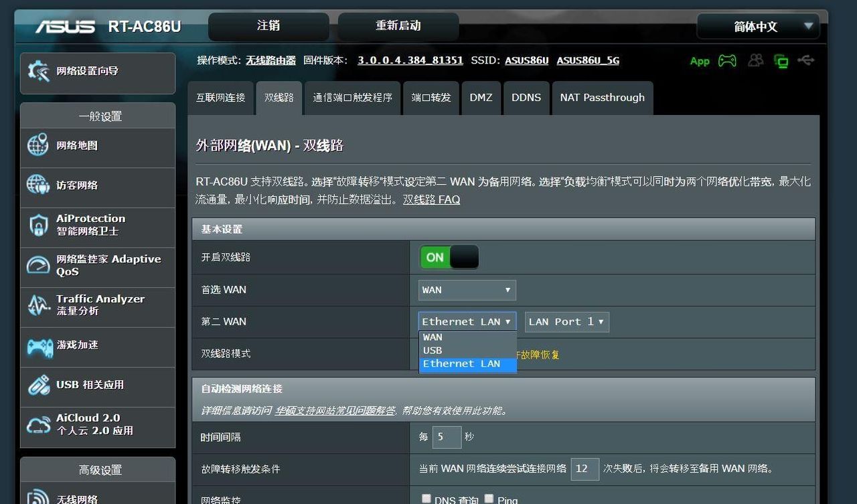Click the game controller icon near App
This screenshot has width=857, height=504.
pos(728,60)
